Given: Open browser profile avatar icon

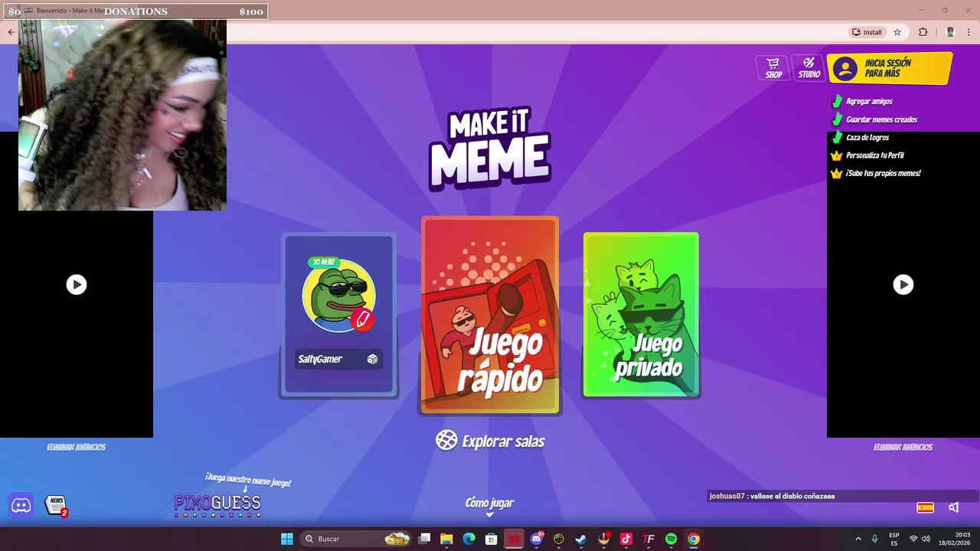Looking at the screenshot, I should click(950, 32).
